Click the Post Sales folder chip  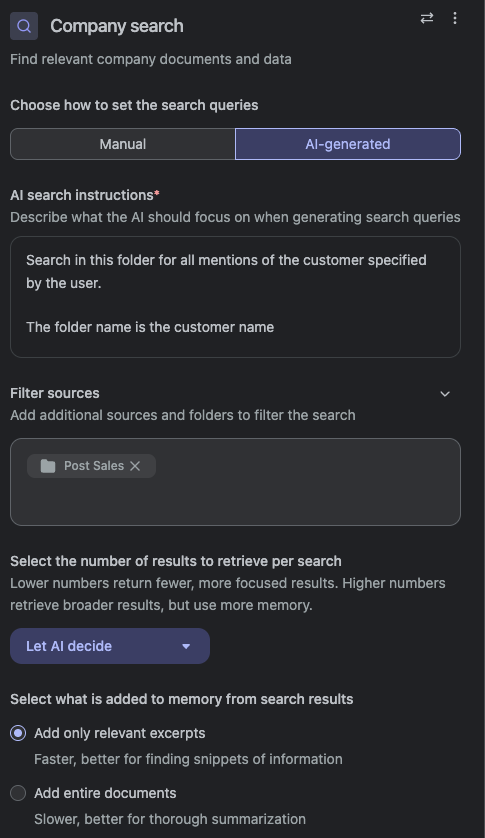coord(91,466)
